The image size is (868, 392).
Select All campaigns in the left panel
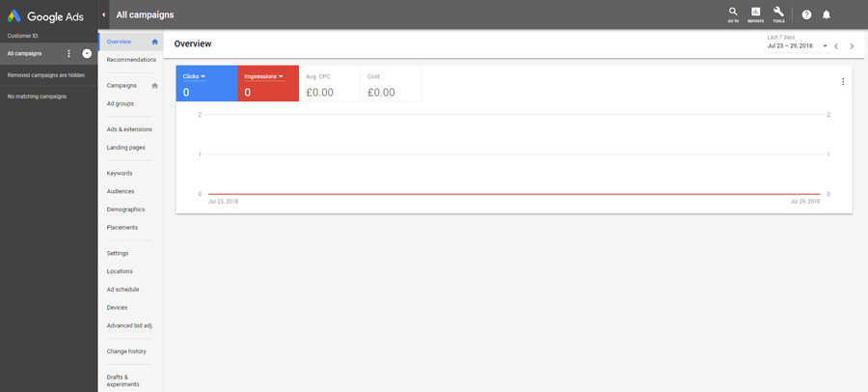[24, 54]
